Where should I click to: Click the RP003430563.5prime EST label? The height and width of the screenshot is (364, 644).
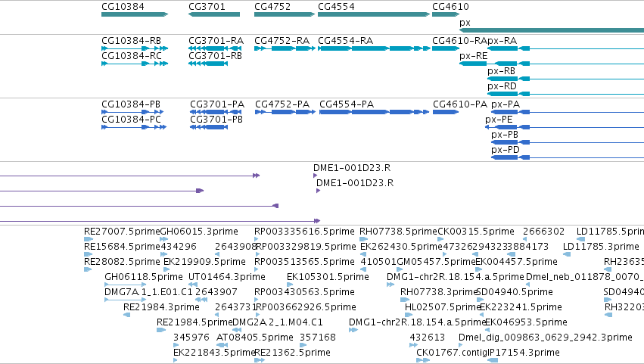(304, 292)
